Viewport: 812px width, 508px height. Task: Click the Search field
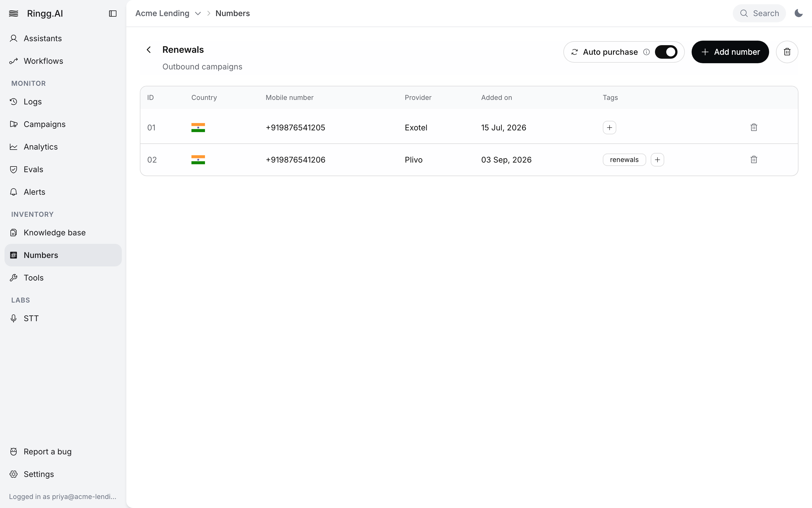tap(759, 13)
